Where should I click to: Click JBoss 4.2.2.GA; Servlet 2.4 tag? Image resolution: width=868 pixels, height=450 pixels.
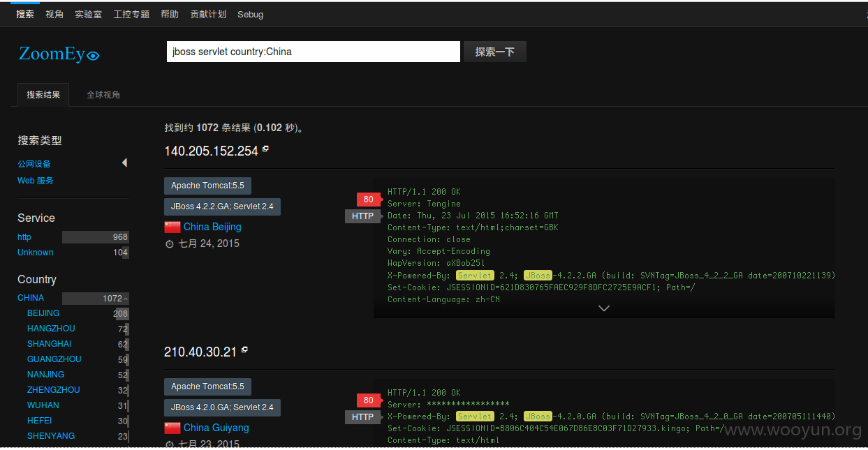pos(222,207)
